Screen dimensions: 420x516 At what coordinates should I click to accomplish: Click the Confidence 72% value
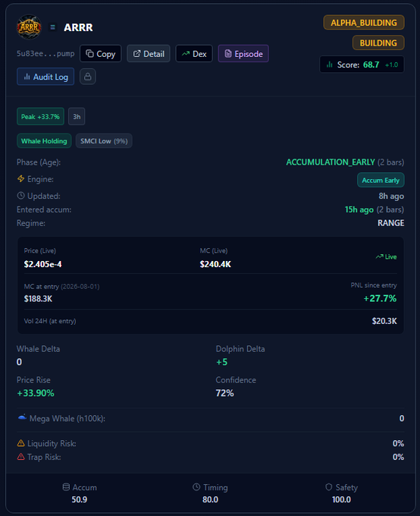point(225,393)
